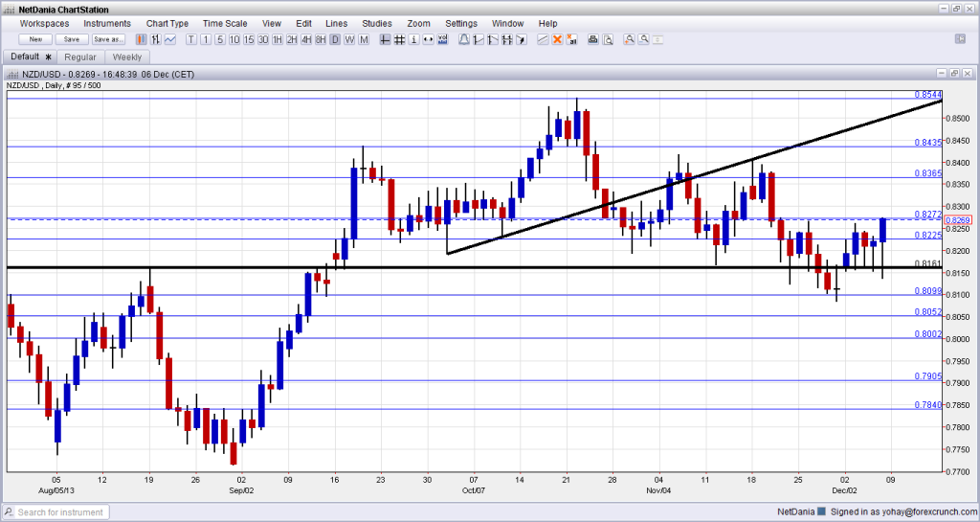Open the Time Scale menu
Screen dimensions: 980x522
coord(225,24)
